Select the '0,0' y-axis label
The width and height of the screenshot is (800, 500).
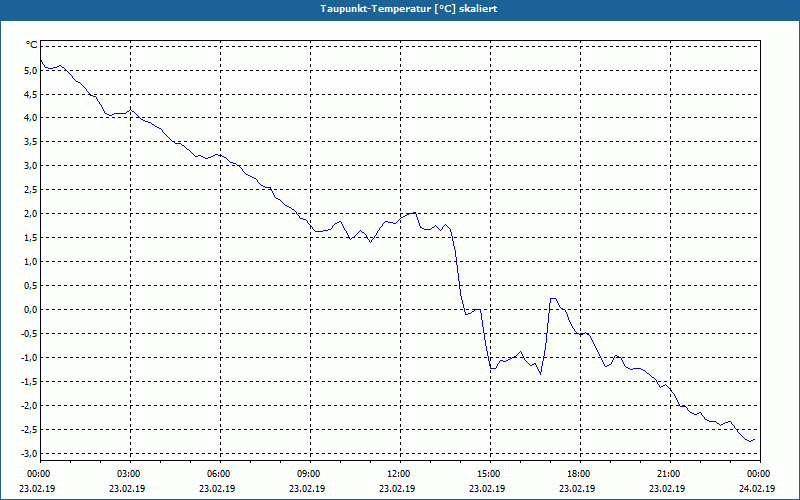(31, 310)
